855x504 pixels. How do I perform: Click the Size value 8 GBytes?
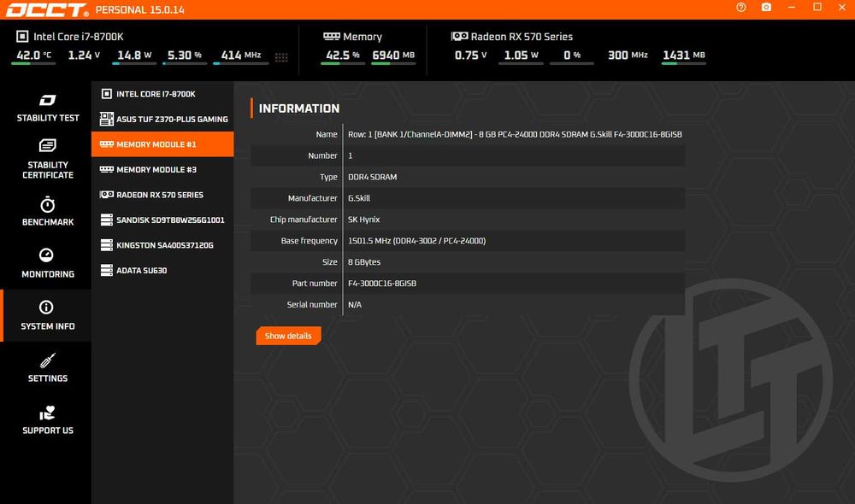pos(364,262)
